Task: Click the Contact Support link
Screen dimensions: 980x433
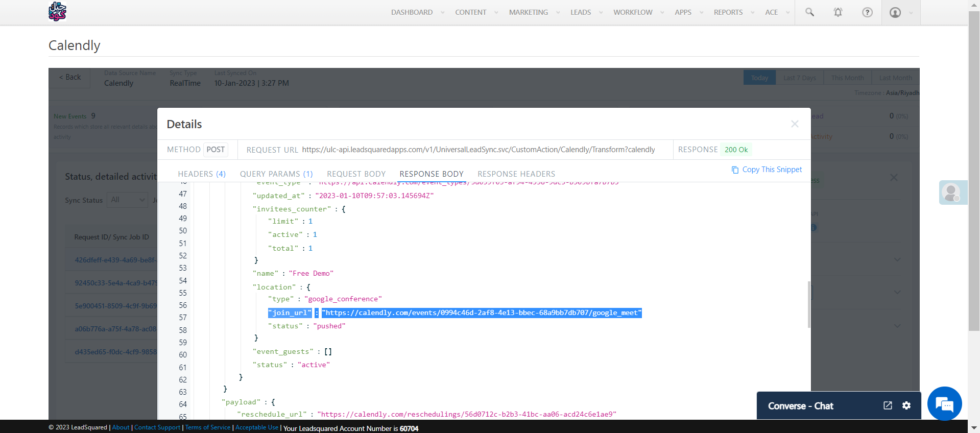Action: click(x=157, y=427)
